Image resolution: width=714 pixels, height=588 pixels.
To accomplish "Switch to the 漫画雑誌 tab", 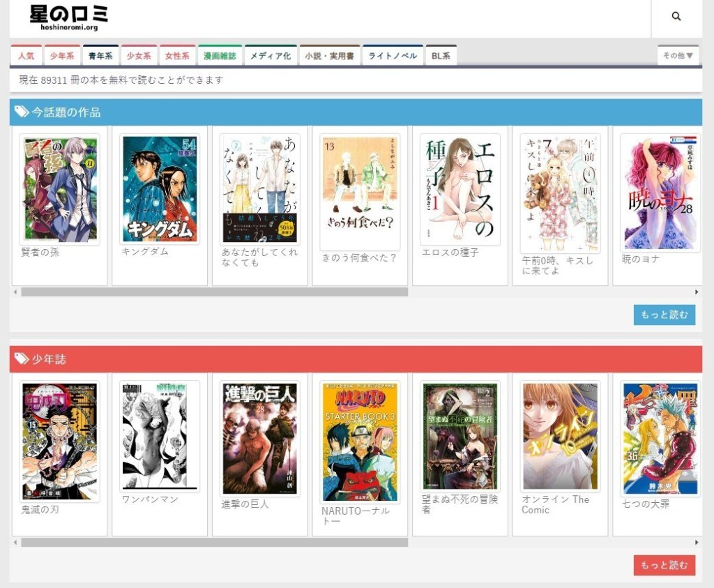I will click(x=220, y=56).
